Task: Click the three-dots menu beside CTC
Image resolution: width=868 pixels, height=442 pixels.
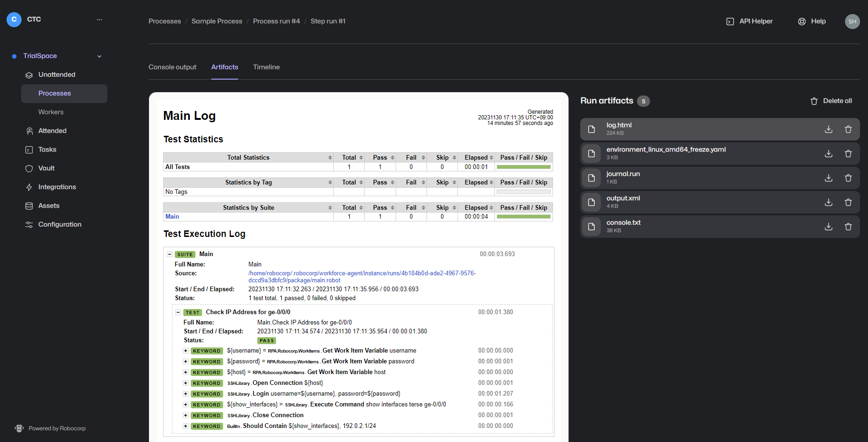Action: (x=99, y=20)
